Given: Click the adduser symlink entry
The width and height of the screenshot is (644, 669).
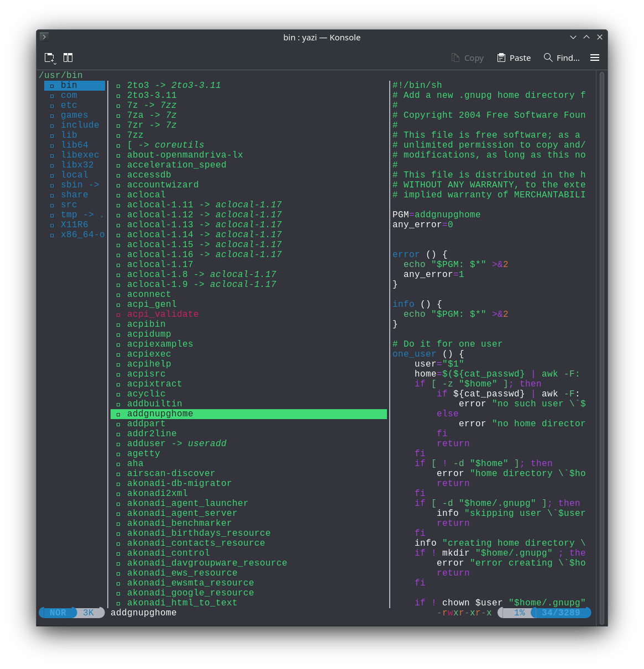Looking at the screenshot, I should 176,443.
